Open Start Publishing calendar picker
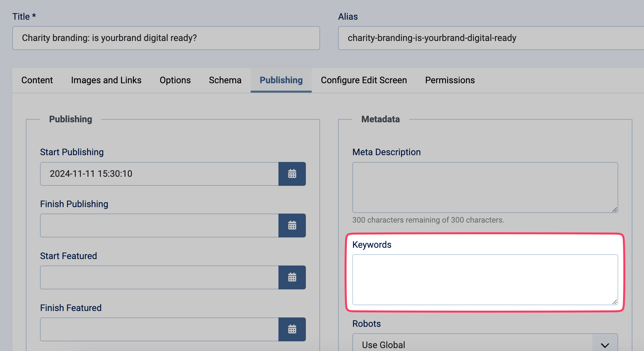644x351 pixels. pyautogui.click(x=292, y=174)
